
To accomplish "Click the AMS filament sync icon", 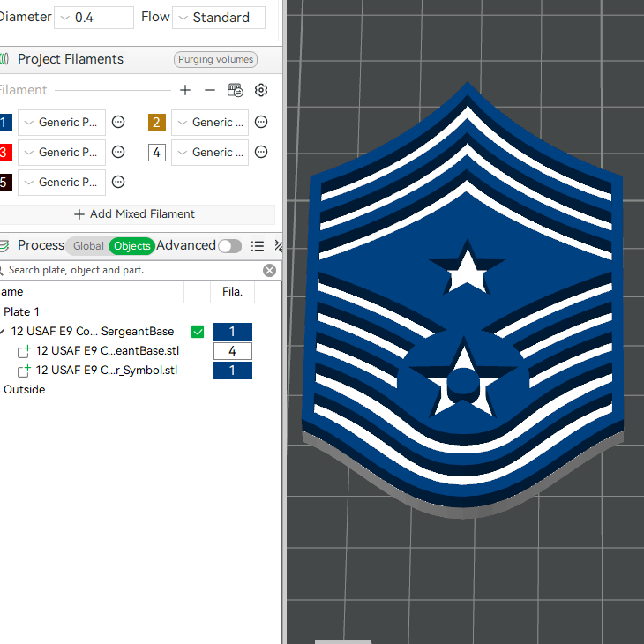I will (x=236, y=90).
